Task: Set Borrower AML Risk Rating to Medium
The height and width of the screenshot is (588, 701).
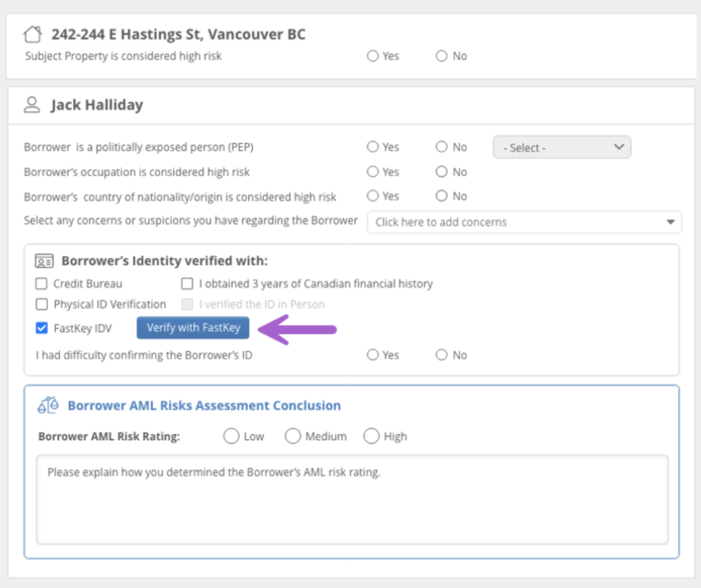Action: 293,436
